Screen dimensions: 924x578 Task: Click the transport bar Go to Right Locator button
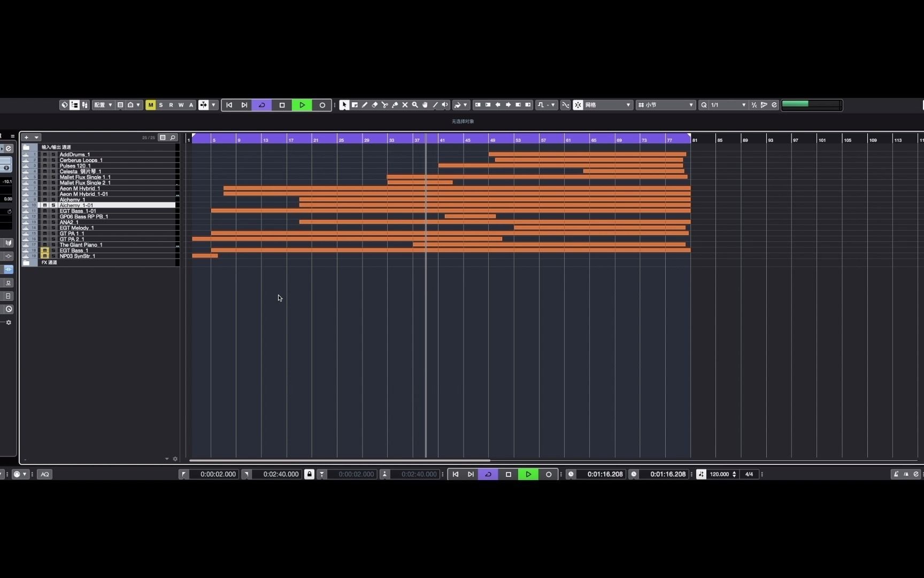[471, 474]
